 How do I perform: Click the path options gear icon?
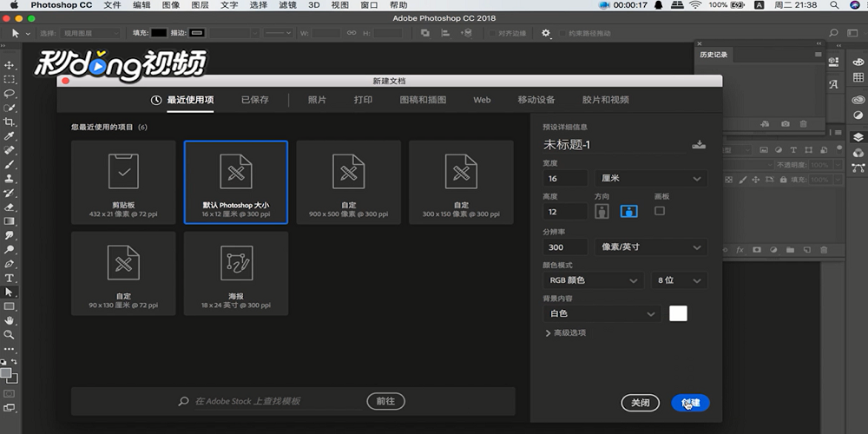click(546, 33)
